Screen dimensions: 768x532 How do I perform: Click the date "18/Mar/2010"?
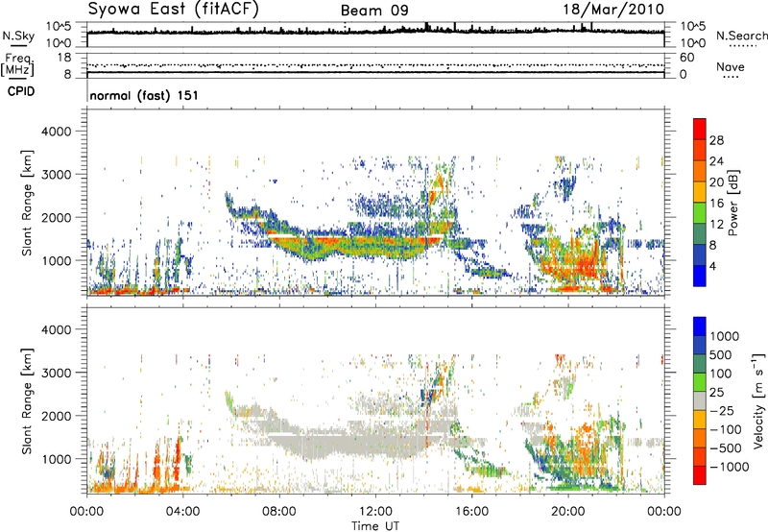(x=613, y=9)
